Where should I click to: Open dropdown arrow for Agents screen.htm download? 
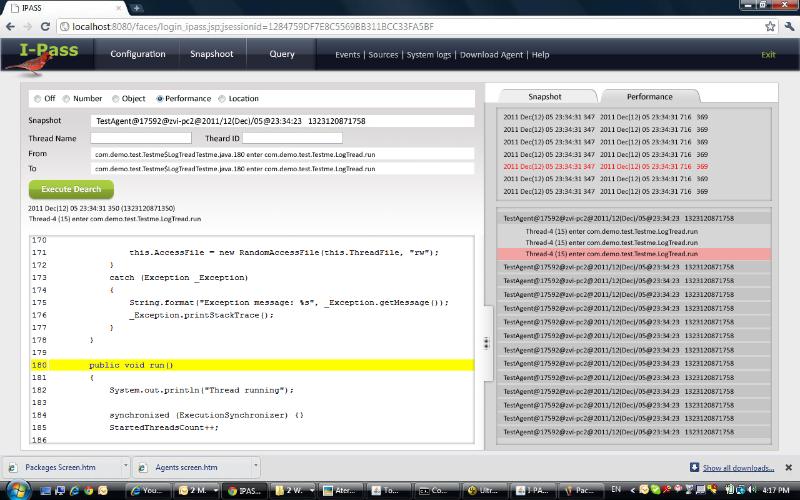coord(256,466)
